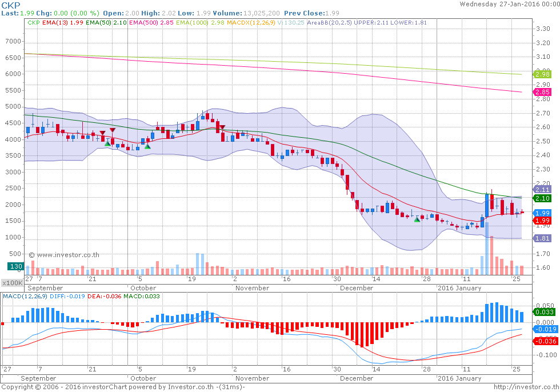Open the http://investor.co.th link
560x392 pixels.
pos(526,387)
